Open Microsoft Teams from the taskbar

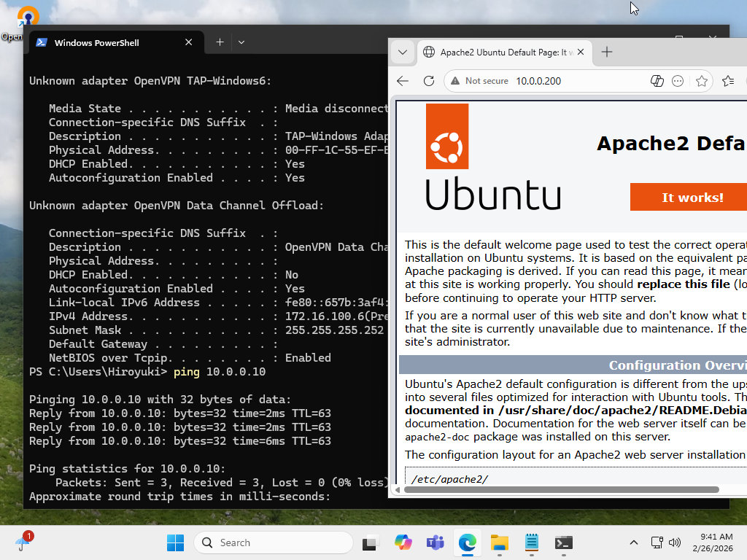click(435, 542)
